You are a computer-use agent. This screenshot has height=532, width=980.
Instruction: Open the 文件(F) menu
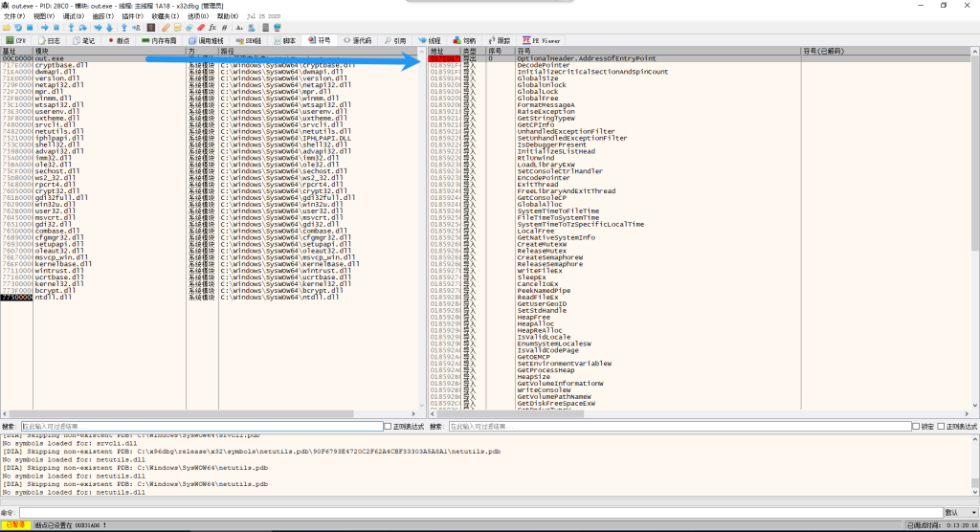click(13, 16)
